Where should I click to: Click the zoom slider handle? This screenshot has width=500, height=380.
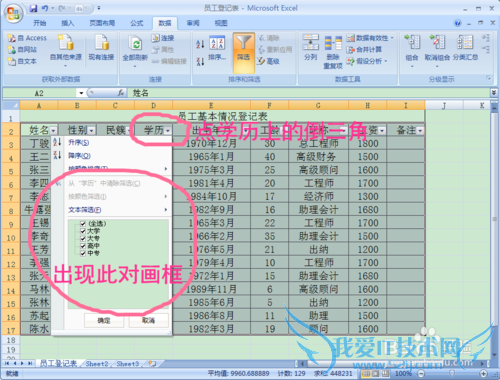452,373
